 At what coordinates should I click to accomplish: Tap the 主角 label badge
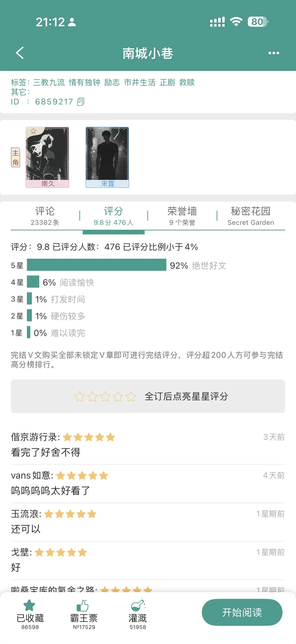pos(15,157)
